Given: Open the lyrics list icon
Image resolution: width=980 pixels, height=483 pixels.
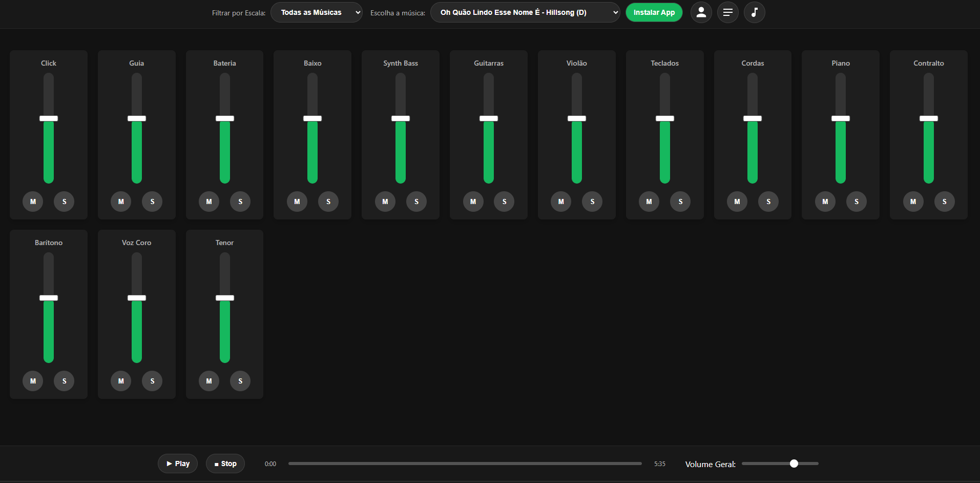Looking at the screenshot, I should pyautogui.click(x=727, y=12).
